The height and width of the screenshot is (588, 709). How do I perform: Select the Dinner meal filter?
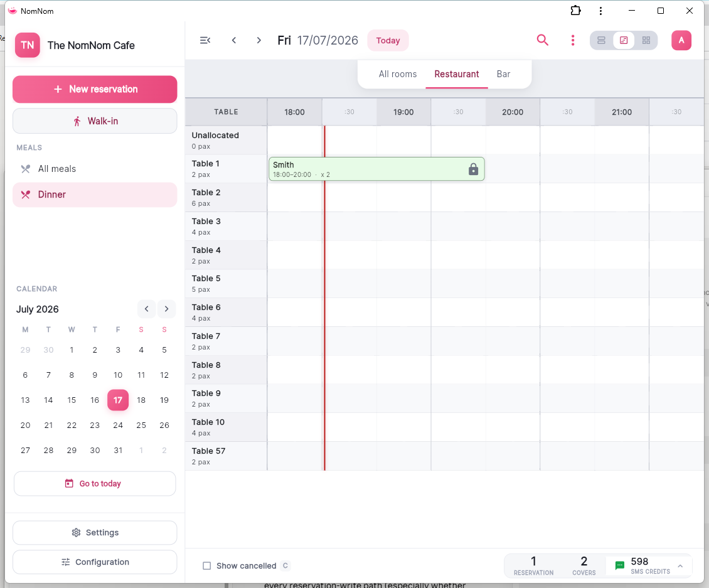click(x=95, y=195)
